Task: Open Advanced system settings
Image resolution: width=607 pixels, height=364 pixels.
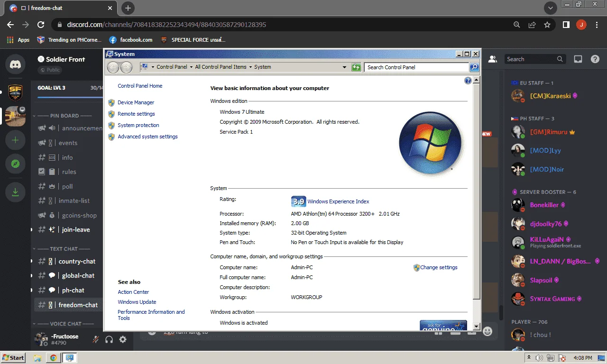Action: coord(147,136)
